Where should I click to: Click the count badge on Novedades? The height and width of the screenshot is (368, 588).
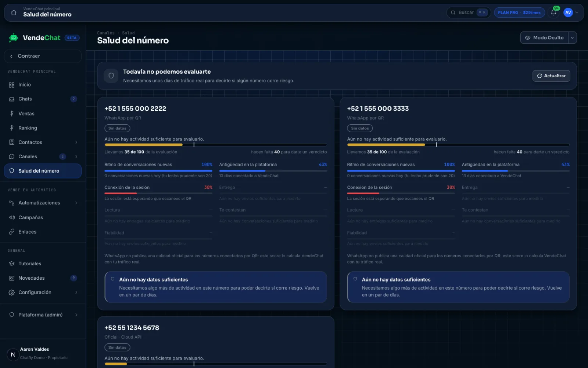pos(73,278)
